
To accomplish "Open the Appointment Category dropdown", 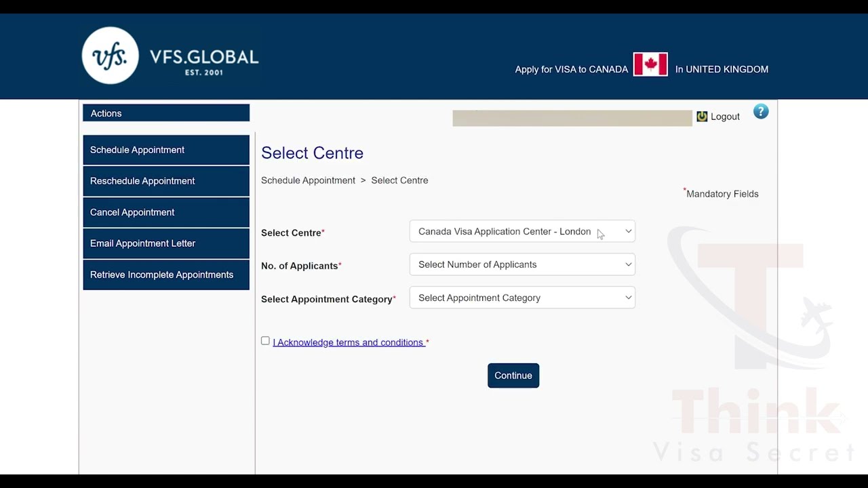I will (x=522, y=298).
